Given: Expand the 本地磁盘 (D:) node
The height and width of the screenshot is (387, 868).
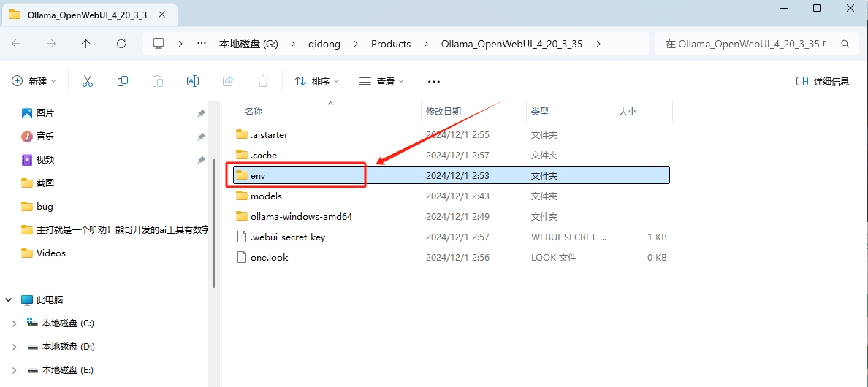Looking at the screenshot, I should (15, 347).
